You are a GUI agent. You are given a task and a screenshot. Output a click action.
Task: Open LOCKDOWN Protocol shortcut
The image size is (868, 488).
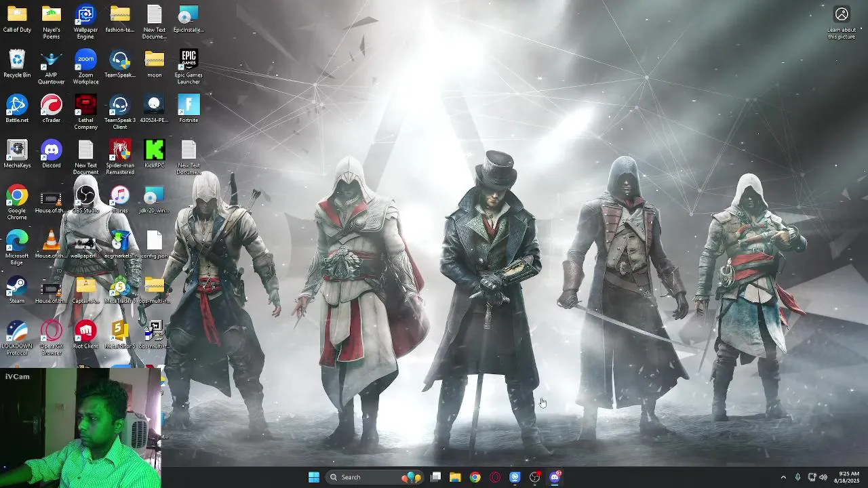pyautogui.click(x=17, y=338)
